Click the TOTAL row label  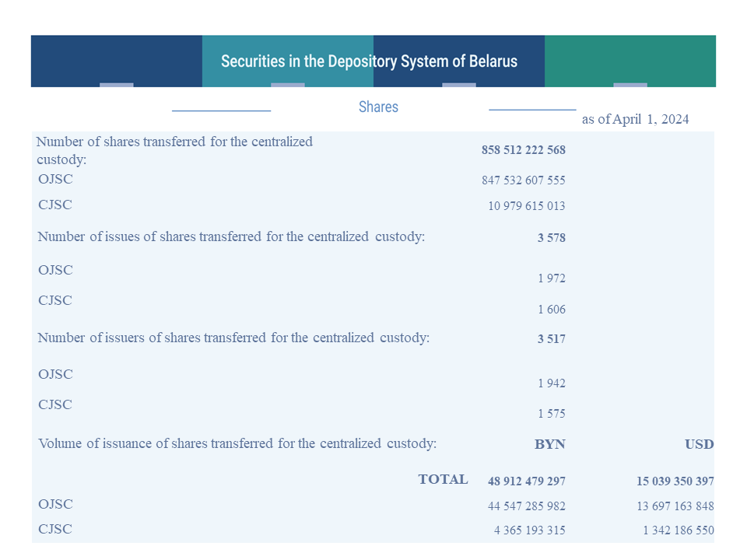[x=443, y=479]
